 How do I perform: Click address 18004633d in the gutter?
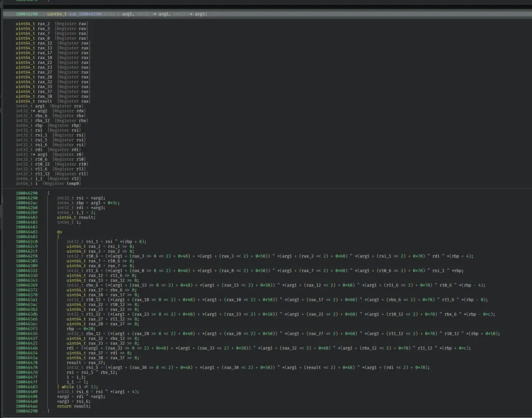click(27, 275)
